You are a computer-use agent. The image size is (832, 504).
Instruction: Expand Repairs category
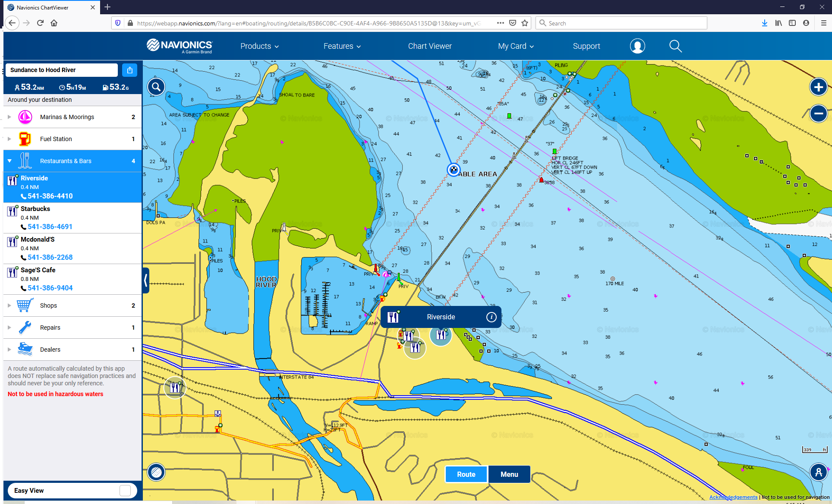coord(9,328)
